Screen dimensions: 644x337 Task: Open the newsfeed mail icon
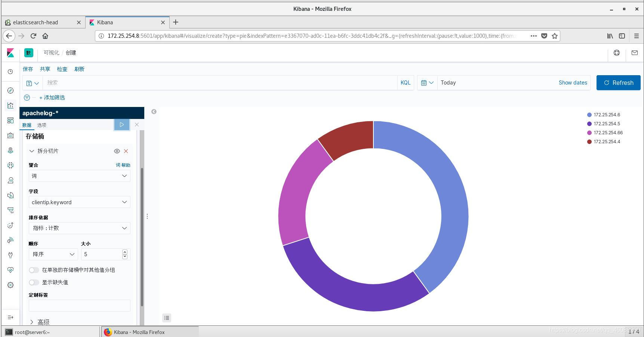635,53
